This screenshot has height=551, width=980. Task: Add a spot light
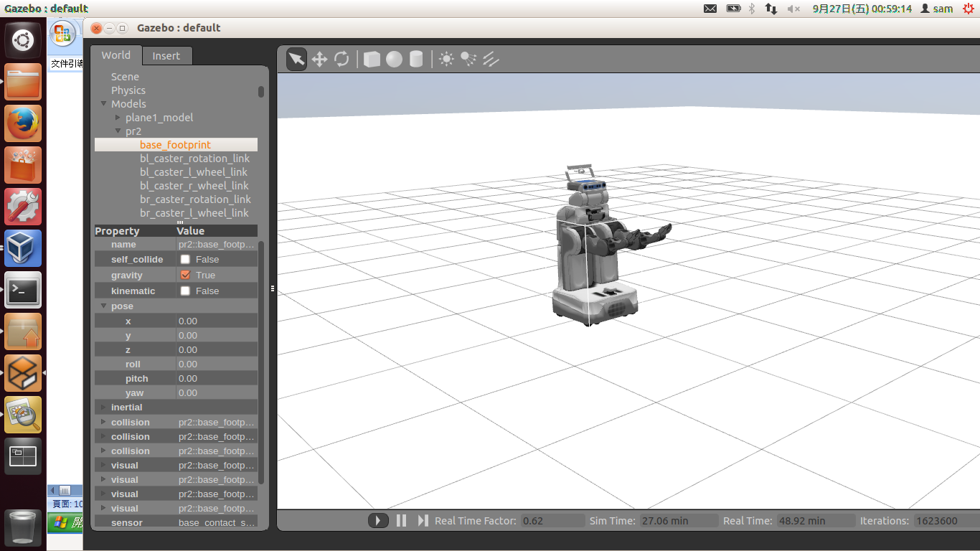[x=468, y=59]
